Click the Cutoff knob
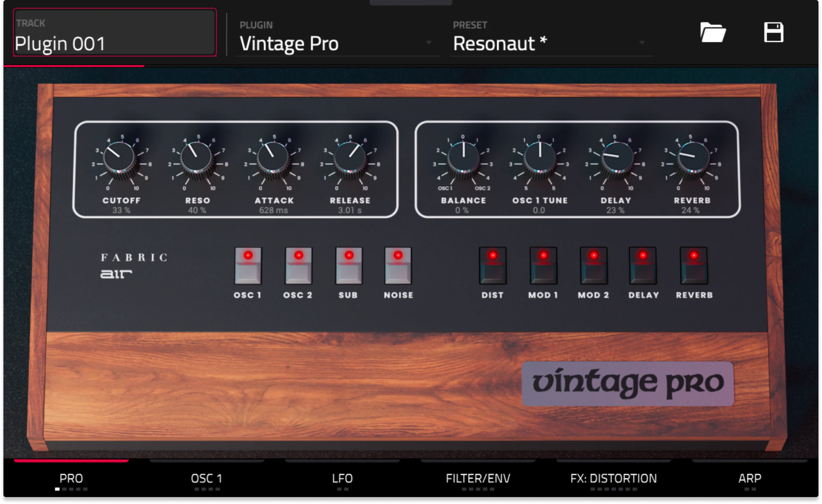Viewport: 822px width, 504px height. click(119, 157)
